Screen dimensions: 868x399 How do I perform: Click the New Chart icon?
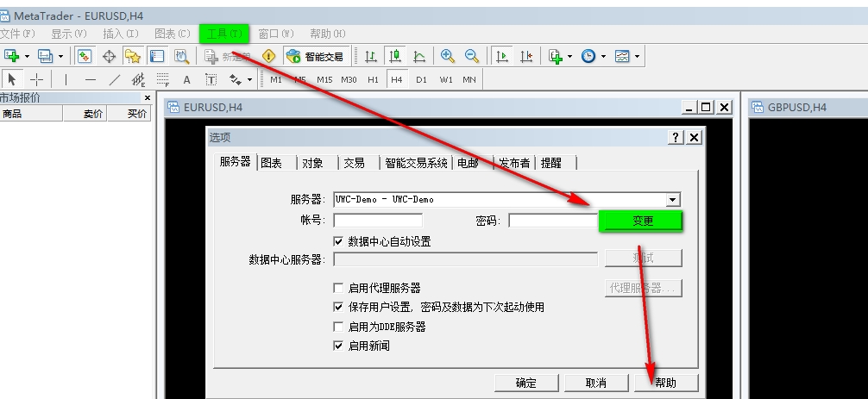point(11,56)
